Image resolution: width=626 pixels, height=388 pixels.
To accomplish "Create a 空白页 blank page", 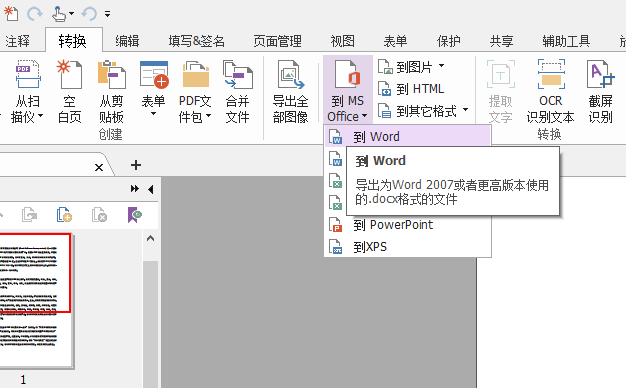I will point(69,91).
